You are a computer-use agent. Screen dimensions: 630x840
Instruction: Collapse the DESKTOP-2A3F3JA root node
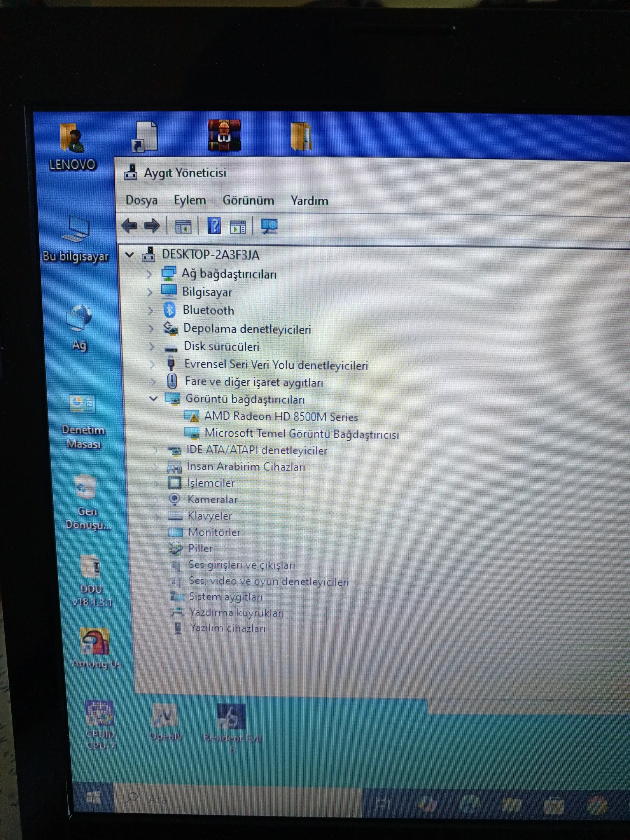[130, 255]
